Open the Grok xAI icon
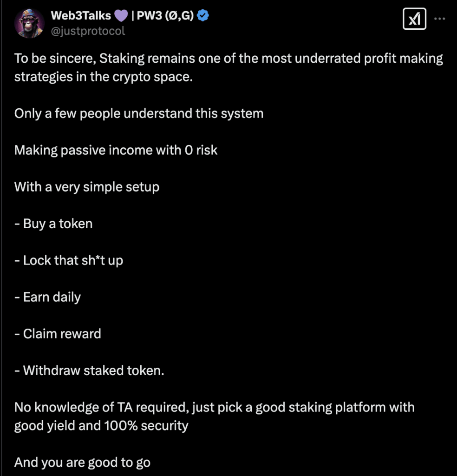The image size is (457, 476). (414, 19)
